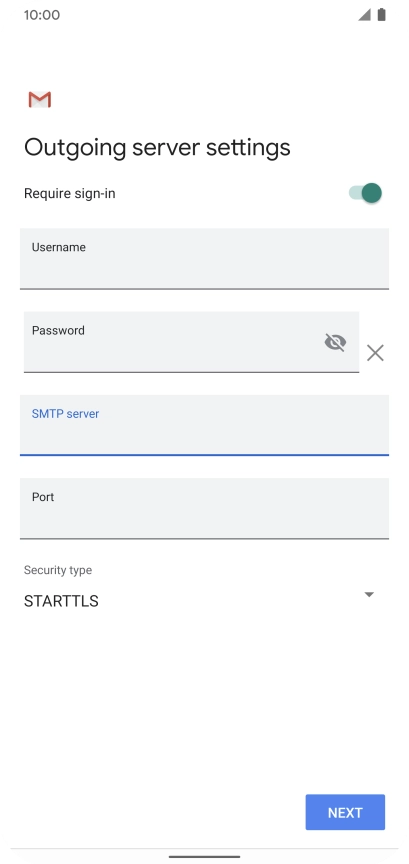Proceed with the NEXT button
409x864 pixels.
coord(345,812)
